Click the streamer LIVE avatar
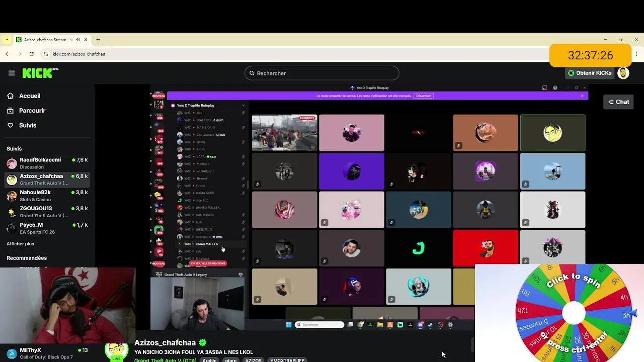644x362 pixels. click(x=116, y=352)
